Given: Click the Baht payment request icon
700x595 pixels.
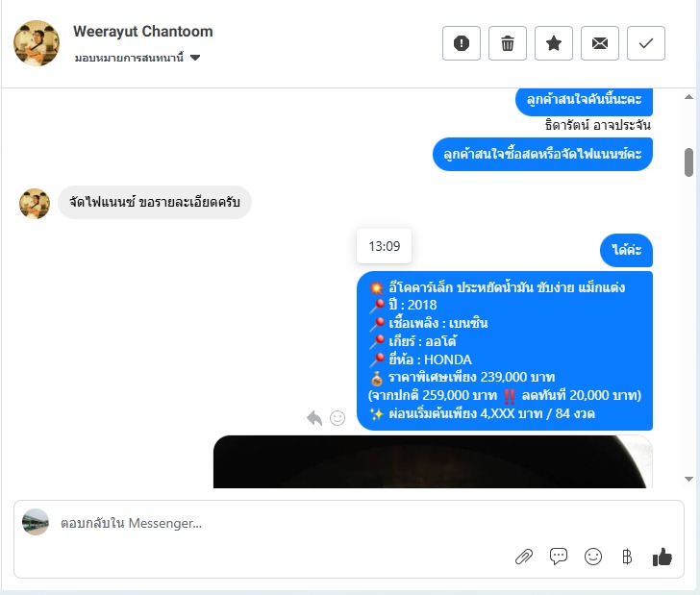Looking at the screenshot, I should 627,557.
